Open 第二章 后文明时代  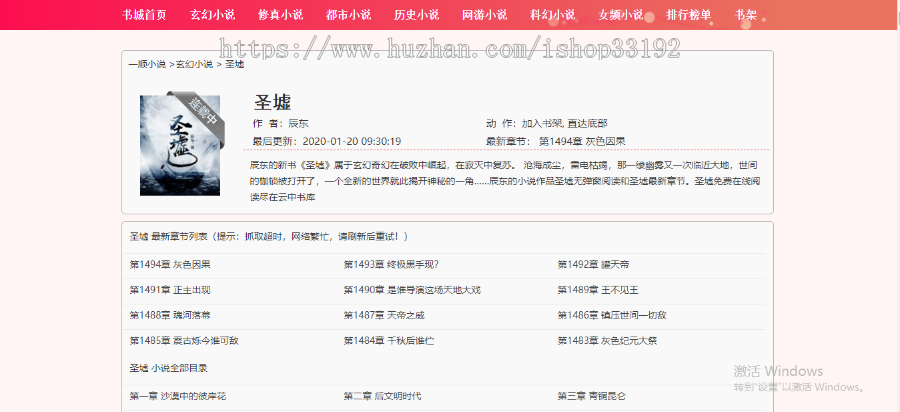pos(382,396)
